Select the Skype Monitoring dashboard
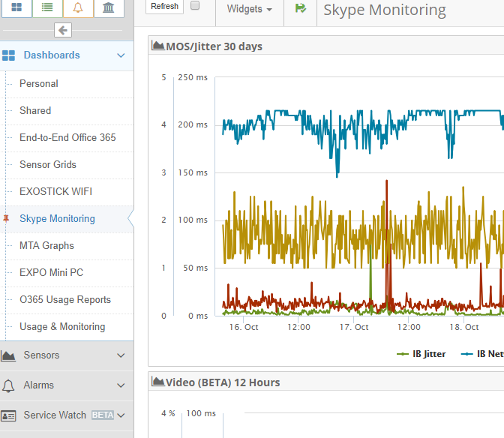The width and height of the screenshot is (504, 438). [x=57, y=218]
